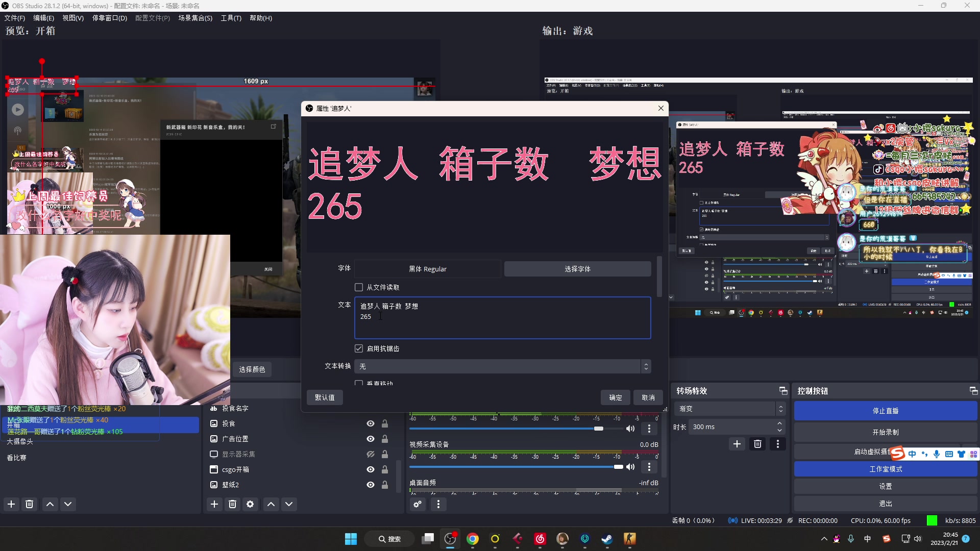Open the 渐变 transition dropdown
980x551 pixels.
click(x=729, y=409)
